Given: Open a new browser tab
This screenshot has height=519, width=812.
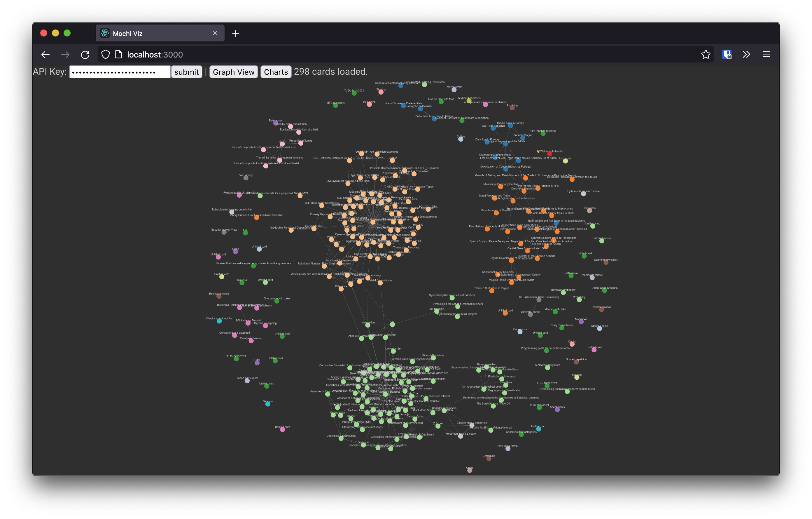Looking at the screenshot, I should point(236,33).
